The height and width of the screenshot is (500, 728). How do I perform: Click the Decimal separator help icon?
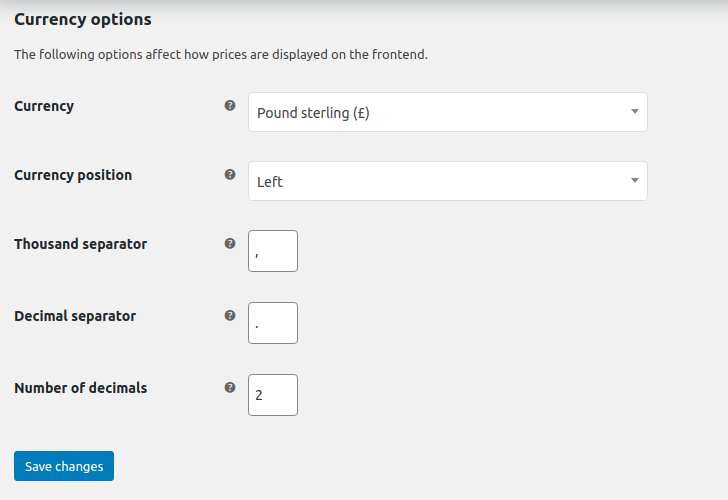230,315
